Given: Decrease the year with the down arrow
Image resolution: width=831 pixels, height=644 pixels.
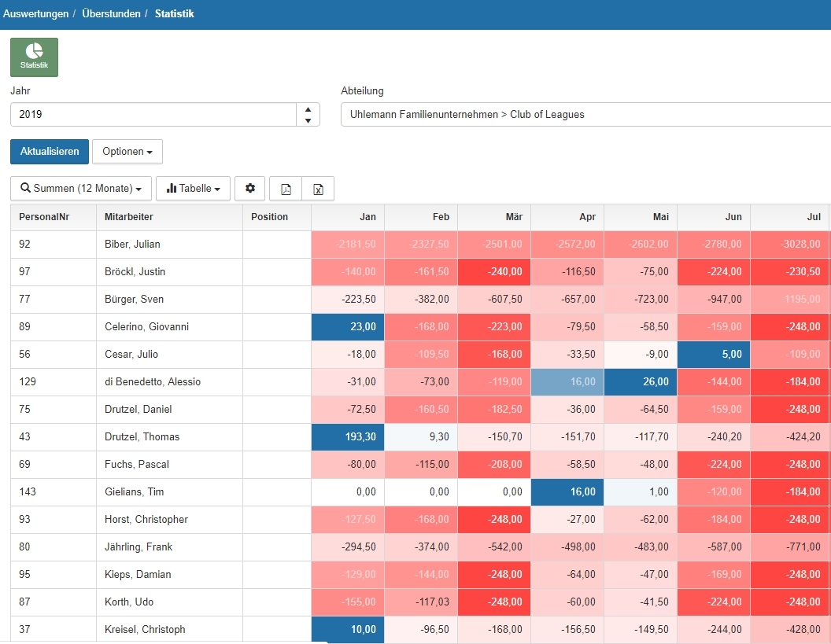Looking at the screenshot, I should [308, 120].
